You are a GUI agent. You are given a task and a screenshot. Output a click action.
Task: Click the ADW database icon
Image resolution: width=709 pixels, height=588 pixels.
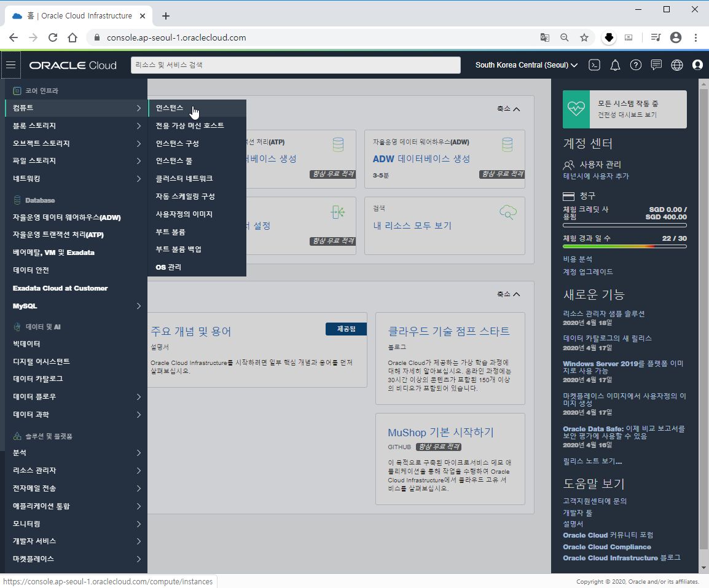(507, 145)
